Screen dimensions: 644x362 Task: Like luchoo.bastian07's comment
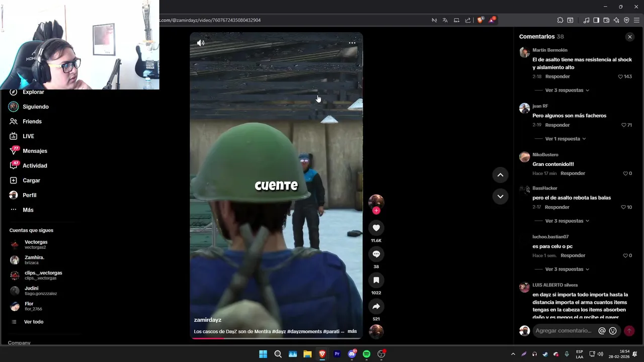pyautogui.click(x=625, y=255)
